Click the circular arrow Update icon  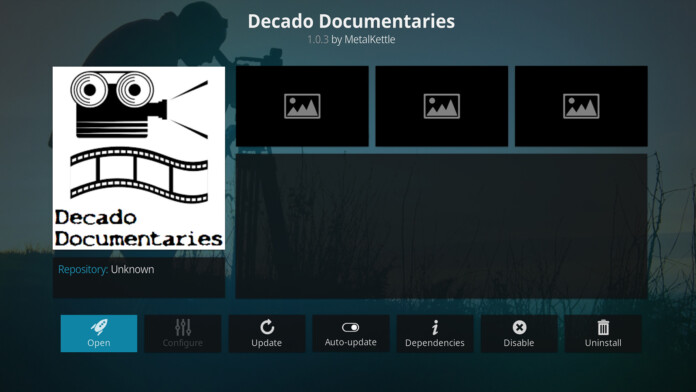tap(267, 327)
